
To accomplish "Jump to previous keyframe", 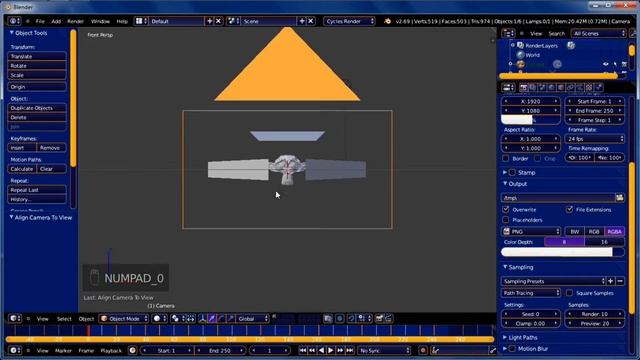I will tap(312, 350).
